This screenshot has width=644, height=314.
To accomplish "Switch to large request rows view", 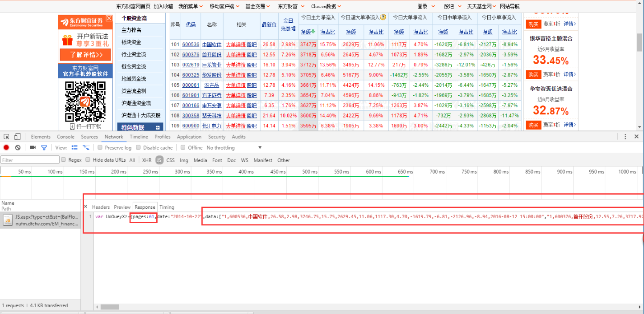I will 75,148.
